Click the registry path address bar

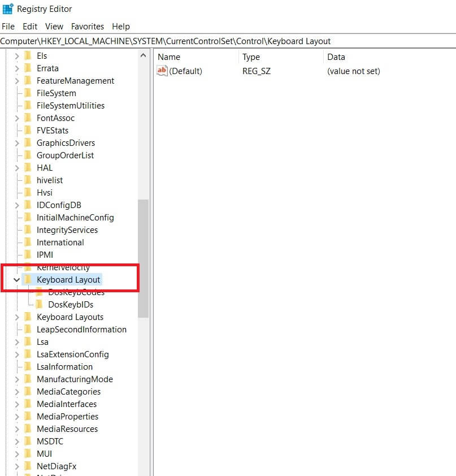[228, 41]
